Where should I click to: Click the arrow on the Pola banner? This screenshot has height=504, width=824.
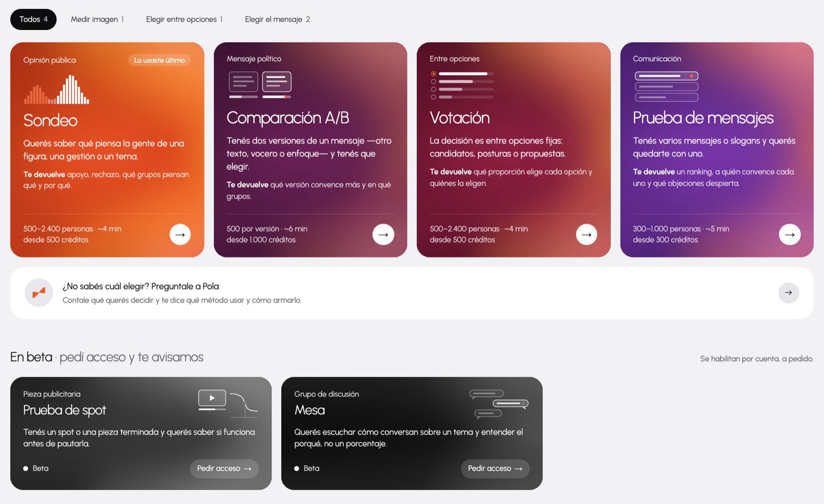pos(788,292)
